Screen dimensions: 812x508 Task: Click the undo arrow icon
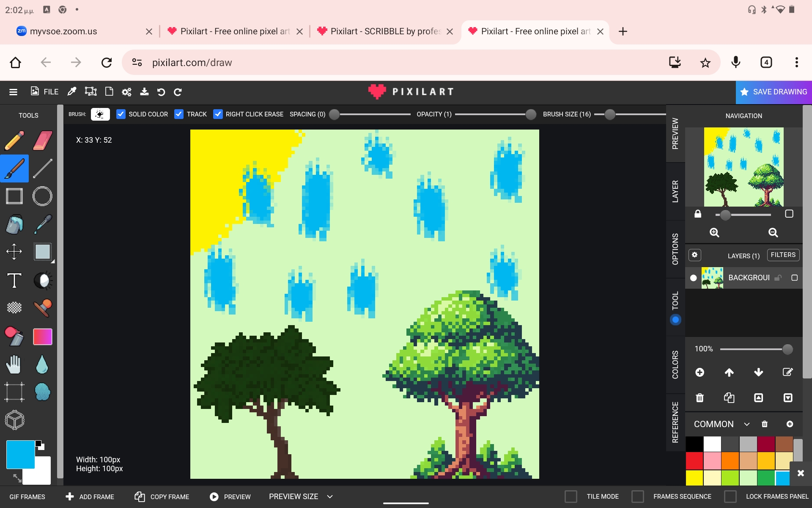tap(161, 92)
